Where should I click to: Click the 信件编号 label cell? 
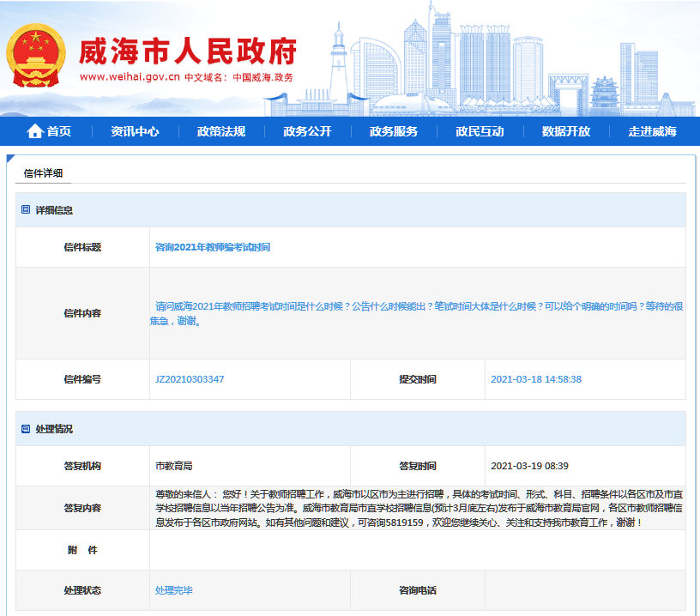(x=82, y=379)
